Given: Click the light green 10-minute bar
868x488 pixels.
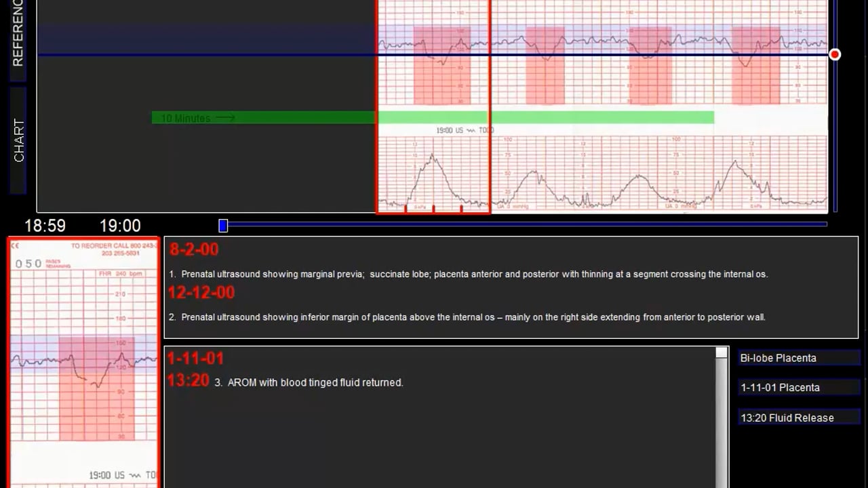Looking at the screenshot, I should coord(545,118).
